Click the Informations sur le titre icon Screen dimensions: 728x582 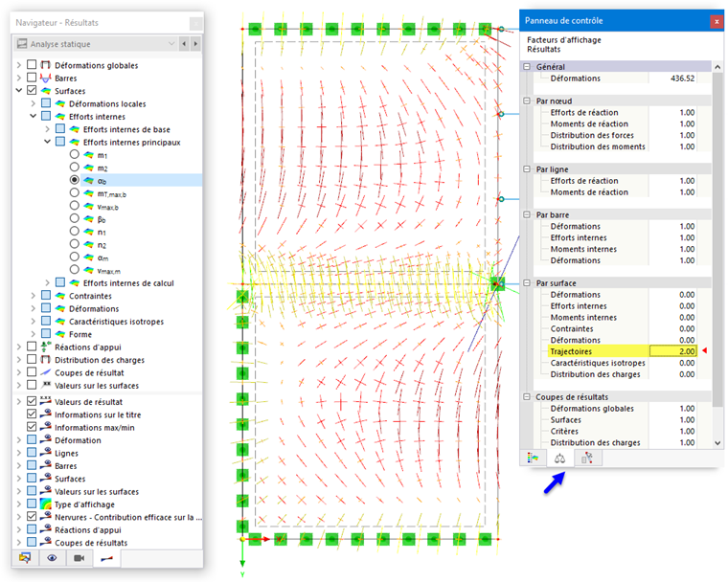(x=46, y=414)
